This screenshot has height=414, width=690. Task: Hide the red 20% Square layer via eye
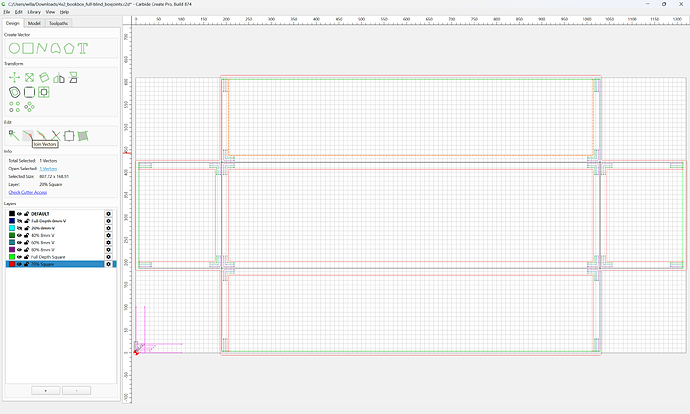tap(19, 264)
